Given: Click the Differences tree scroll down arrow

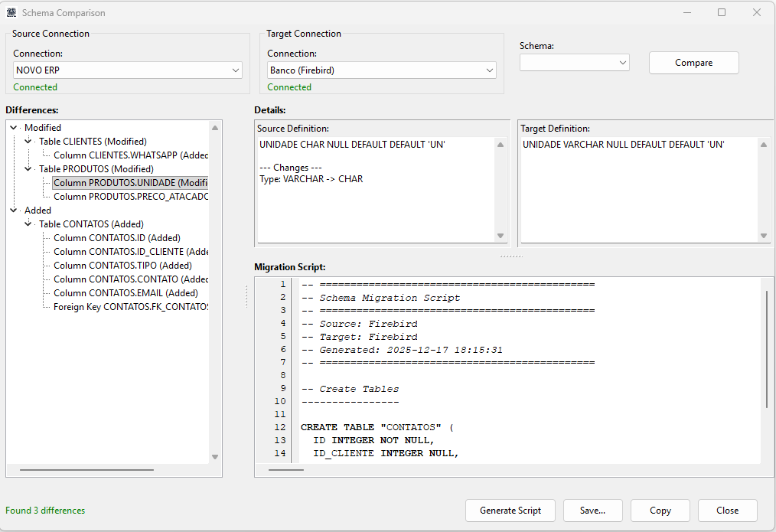Looking at the screenshot, I should (x=215, y=457).
